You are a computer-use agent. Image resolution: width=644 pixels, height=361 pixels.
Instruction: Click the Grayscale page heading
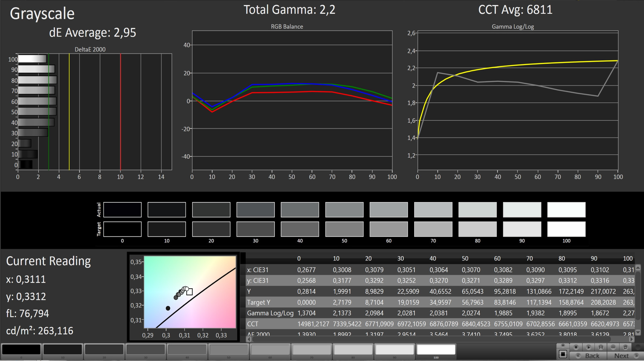[42, 14]
